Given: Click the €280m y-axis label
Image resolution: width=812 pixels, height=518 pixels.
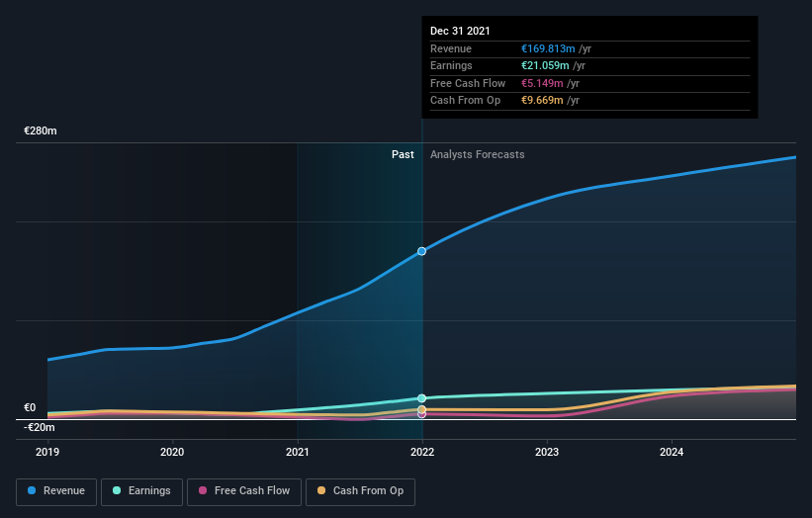Looking at the screenshot, I should tap(41, 130).
